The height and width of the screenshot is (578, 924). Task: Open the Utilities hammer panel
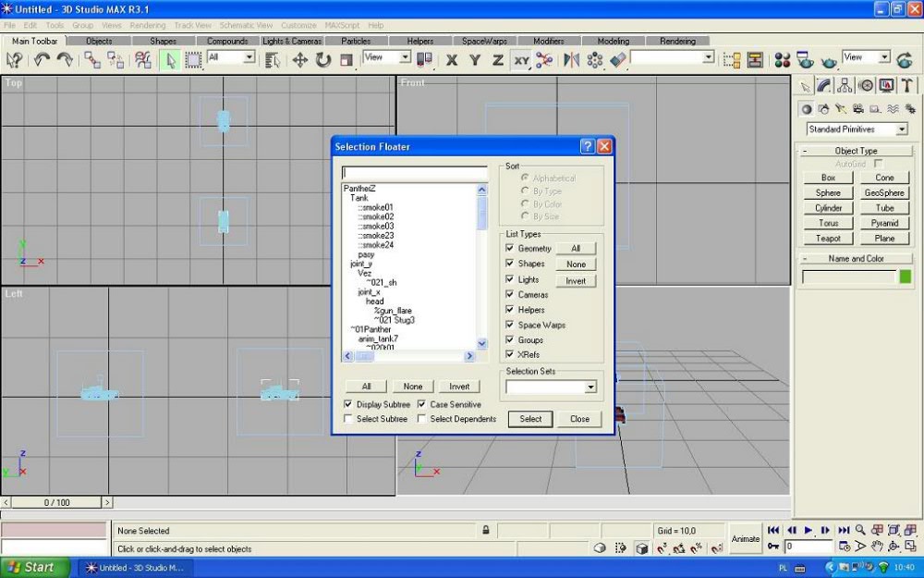tap(907, 86)
